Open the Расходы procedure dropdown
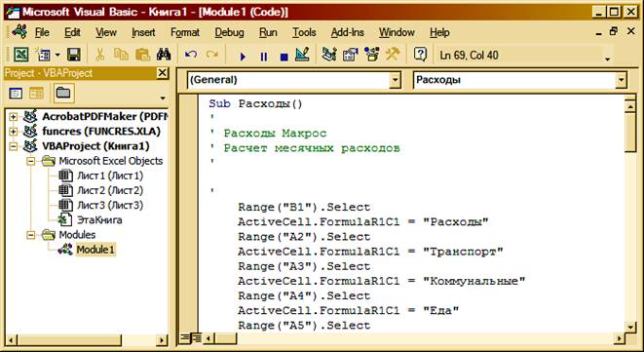The height and width of the screenshot is (352, 644). coord(621,80)
